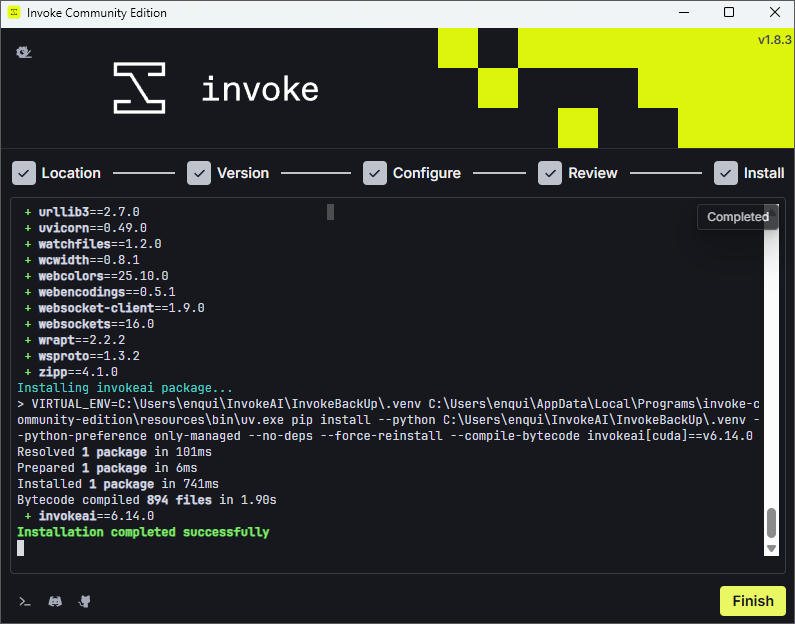This screenshot has height=624, width=795.
Task: Click the Finish button
Action: click(x=753, y=601)
